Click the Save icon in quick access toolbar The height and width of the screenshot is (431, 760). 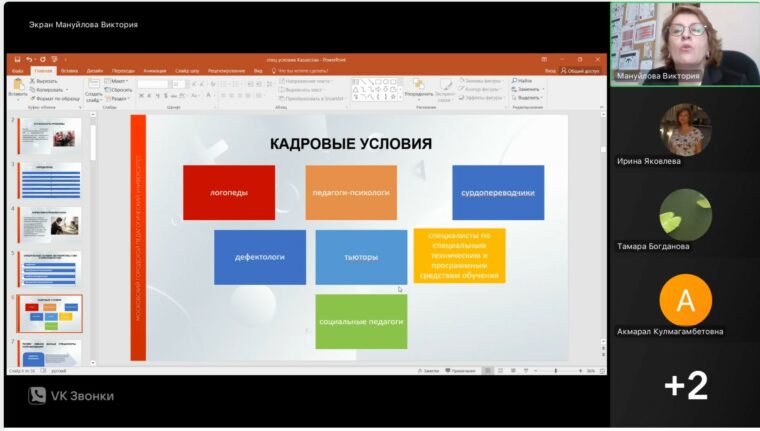tap(17, 60)
